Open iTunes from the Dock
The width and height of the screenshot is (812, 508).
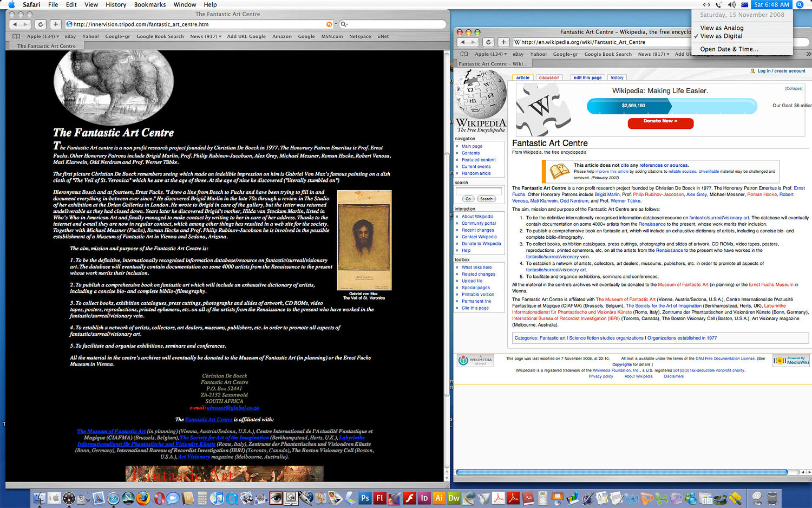pyautogui.click(x=217, y=498)
